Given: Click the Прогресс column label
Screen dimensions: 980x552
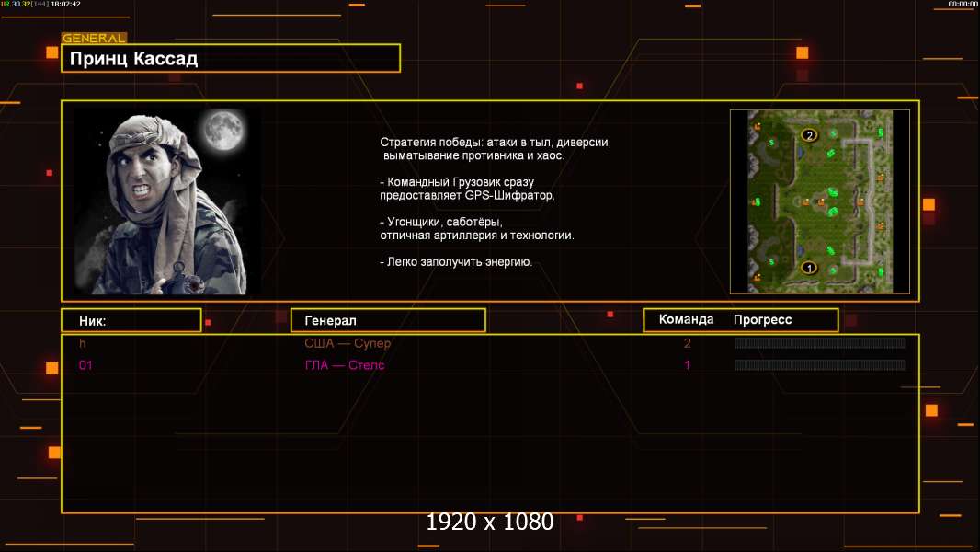Looking at the screenshot, I should pos(762,319).
